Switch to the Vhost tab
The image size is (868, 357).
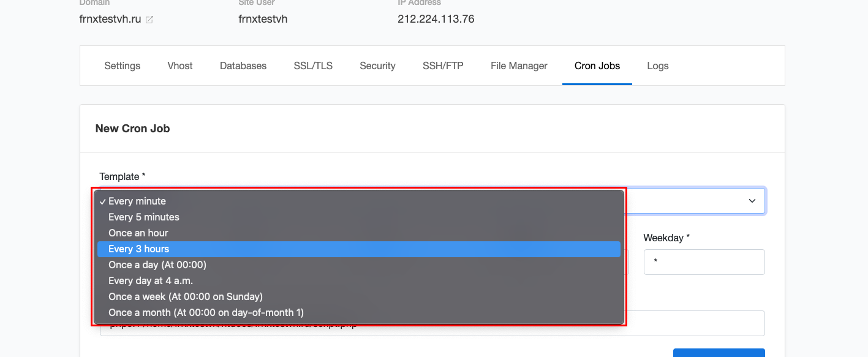coord(180,66)
